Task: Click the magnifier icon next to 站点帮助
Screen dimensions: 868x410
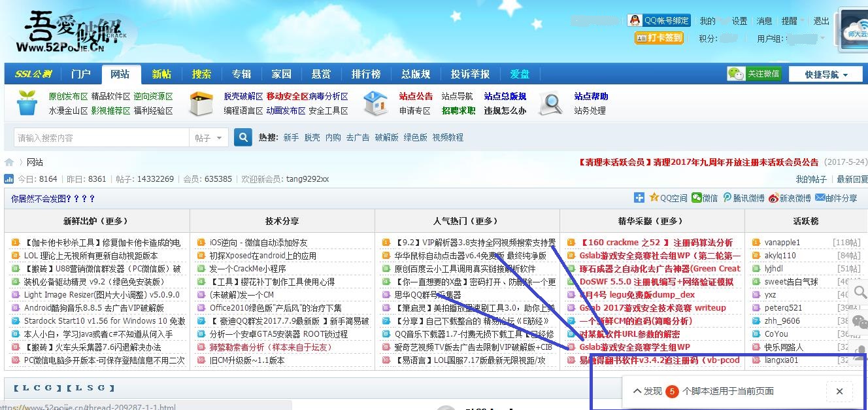Action: click(x=550, y=102)
